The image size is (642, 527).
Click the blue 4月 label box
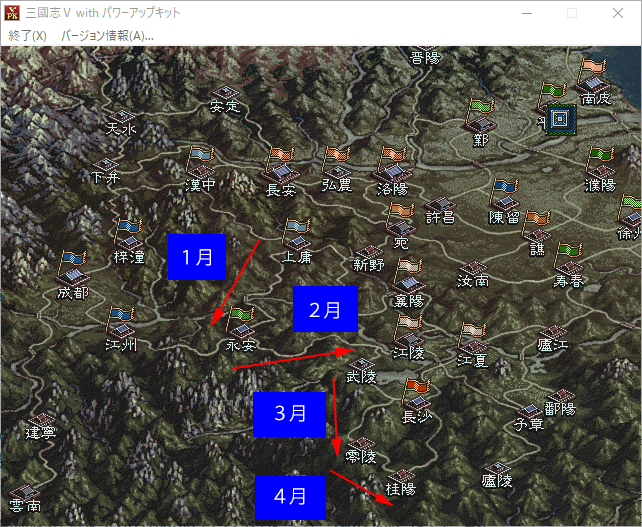290,496
